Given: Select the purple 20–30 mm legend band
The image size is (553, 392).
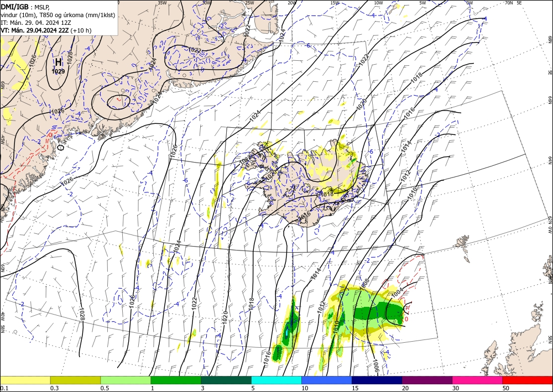Looking at the screenshot, I should (427, 380).
